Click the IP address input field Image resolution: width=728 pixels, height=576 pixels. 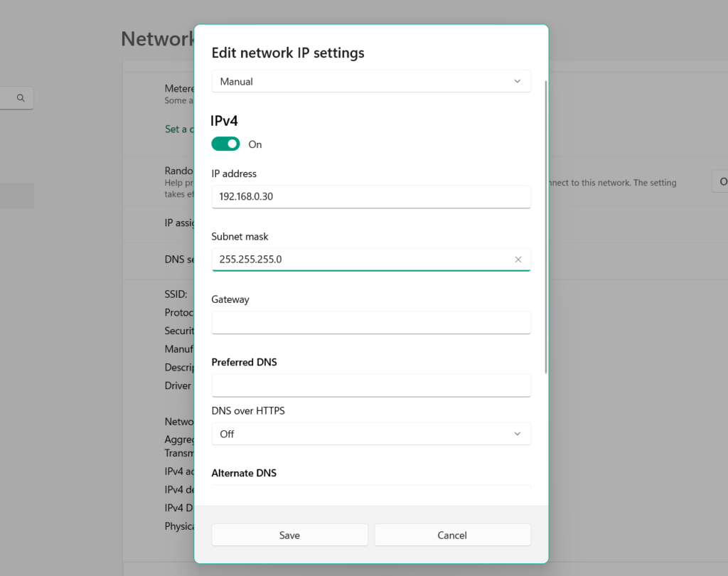[371, 197]
